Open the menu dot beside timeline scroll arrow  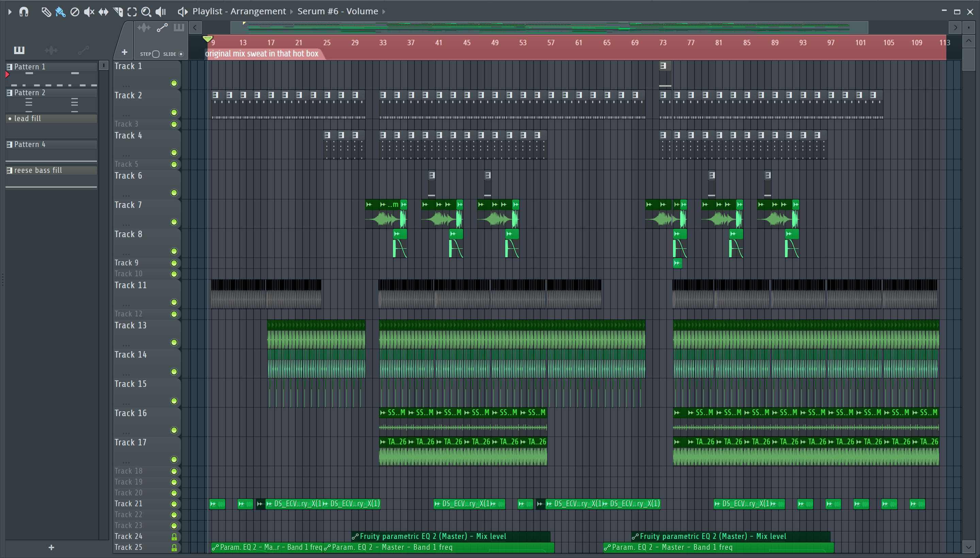968,28
